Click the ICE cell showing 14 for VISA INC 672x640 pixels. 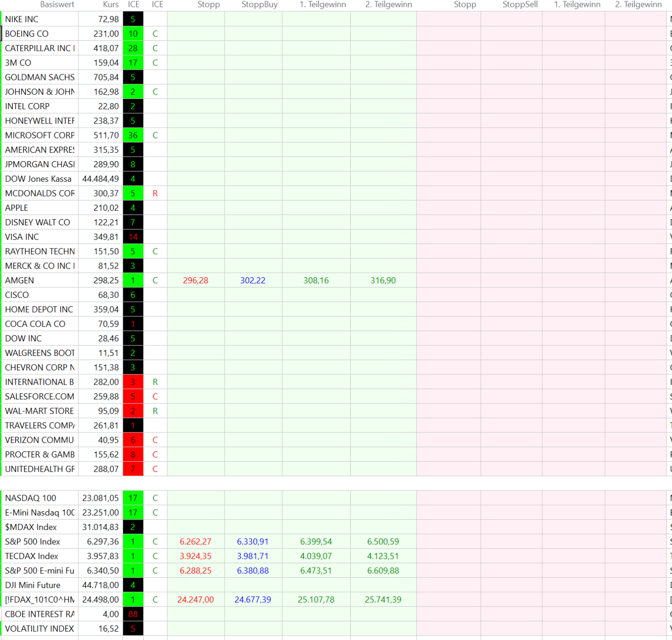(x=133, y=237)
